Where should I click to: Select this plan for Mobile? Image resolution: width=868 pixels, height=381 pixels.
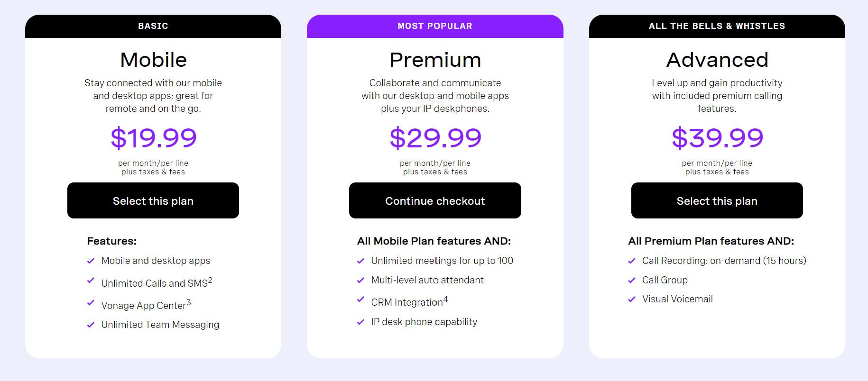153,200
